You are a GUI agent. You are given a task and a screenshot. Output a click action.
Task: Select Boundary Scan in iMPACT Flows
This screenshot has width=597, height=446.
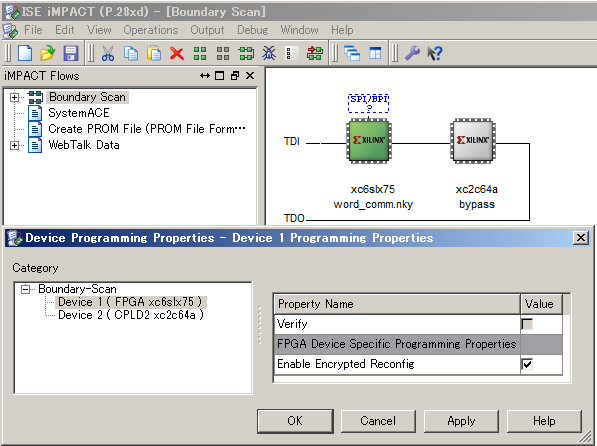[88, 97]
